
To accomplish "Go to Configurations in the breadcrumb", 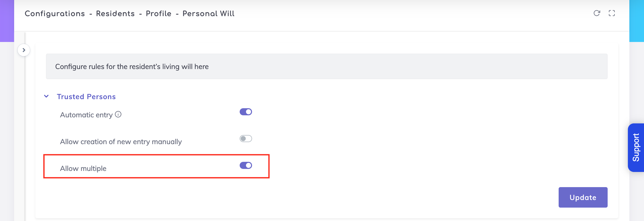I will [55, 14].
